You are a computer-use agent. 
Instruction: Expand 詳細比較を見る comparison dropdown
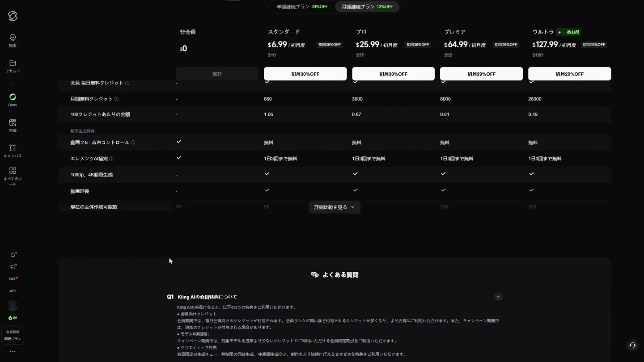click(x=335, y=207)
